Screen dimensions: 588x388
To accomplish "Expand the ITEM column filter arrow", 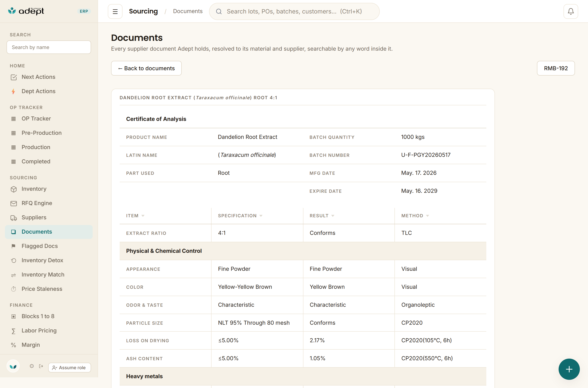I will click(x=143, y=216).
